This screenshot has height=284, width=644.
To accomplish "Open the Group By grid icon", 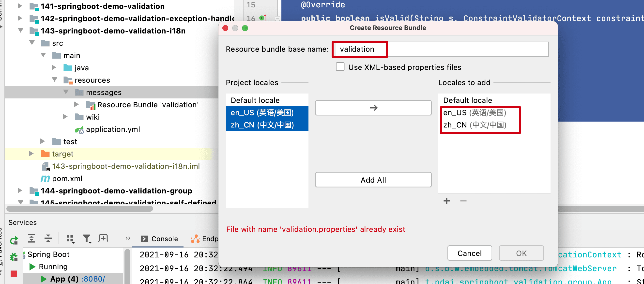I will [71, 239].
